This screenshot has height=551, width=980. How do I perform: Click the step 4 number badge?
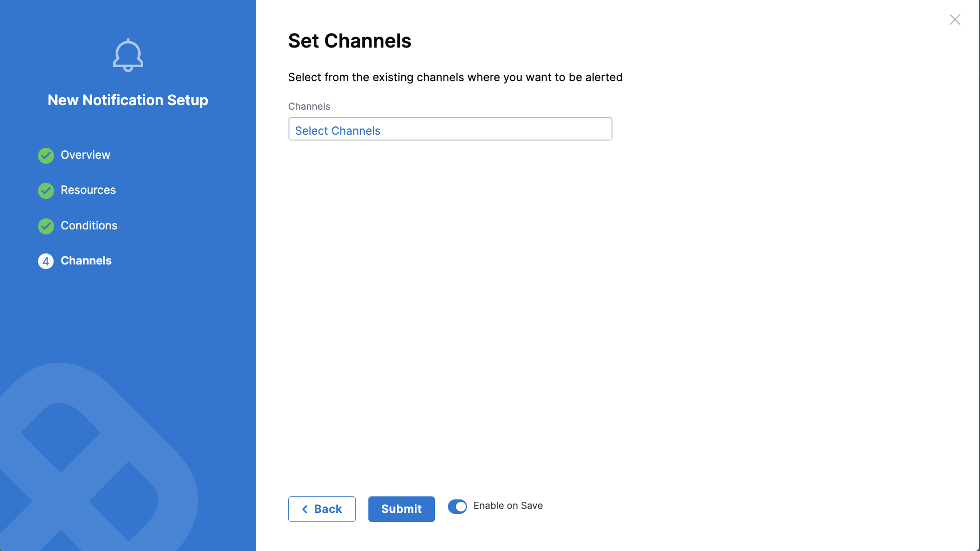pyautogui.click(x=46, y=261)
